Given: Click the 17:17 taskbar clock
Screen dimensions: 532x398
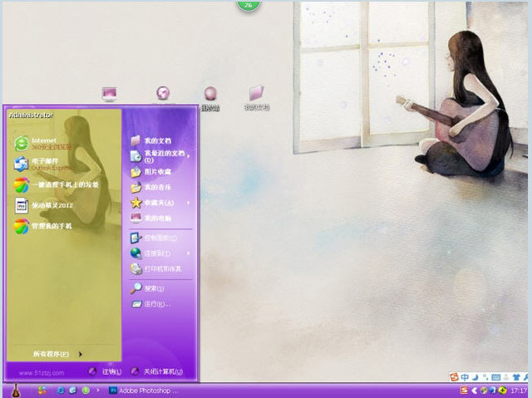Looking at the screenshot, I should click(x=519, y=391).
